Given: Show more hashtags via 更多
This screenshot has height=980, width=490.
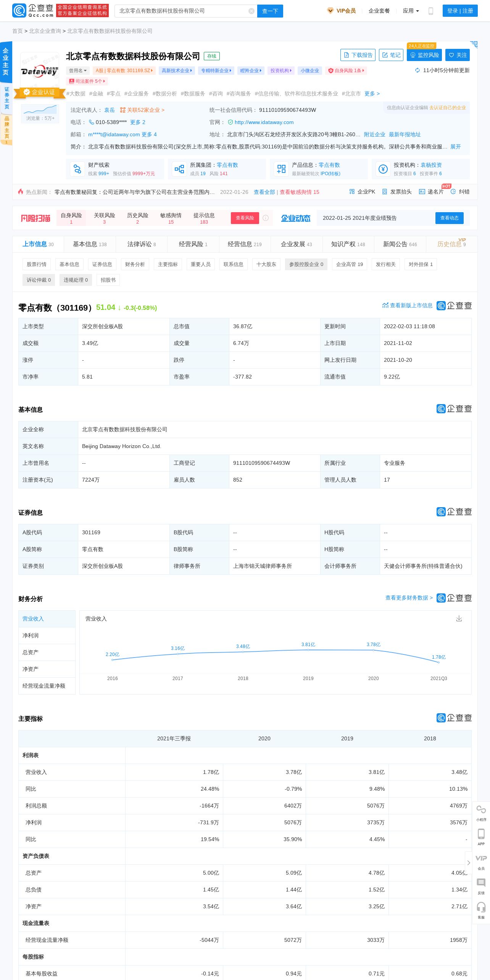Looking at the screenshot, I should coord(372,93).
